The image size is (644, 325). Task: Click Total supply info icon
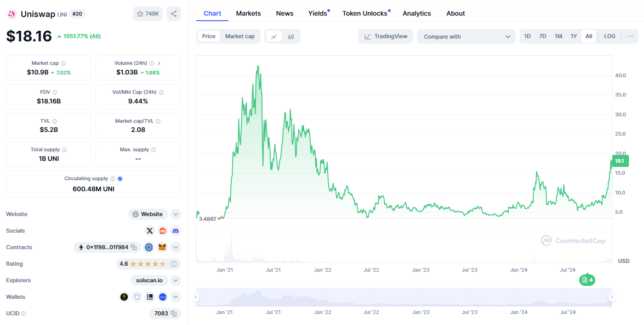coord(64,150)
